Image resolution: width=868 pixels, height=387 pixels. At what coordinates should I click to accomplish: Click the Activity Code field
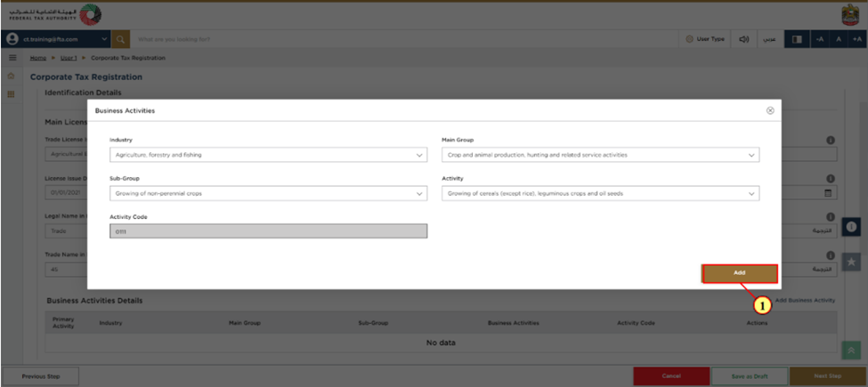point(268,231)
